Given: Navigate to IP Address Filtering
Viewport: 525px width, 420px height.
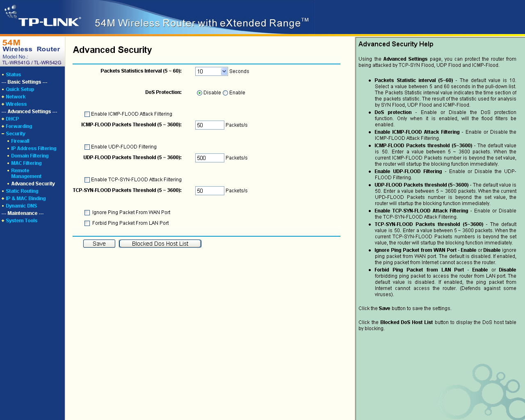Looking at the screenshot, I should [x=34, y=148].
